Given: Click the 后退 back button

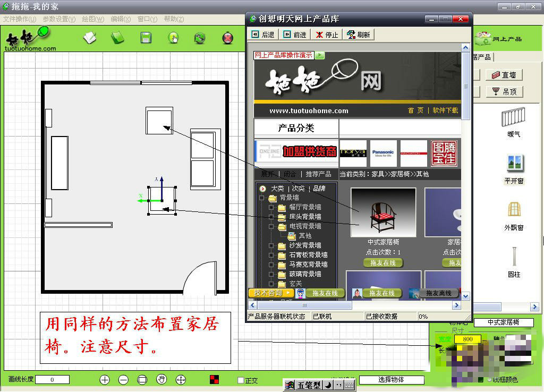Looking at the screenshot, I should [x=263, y=35].
